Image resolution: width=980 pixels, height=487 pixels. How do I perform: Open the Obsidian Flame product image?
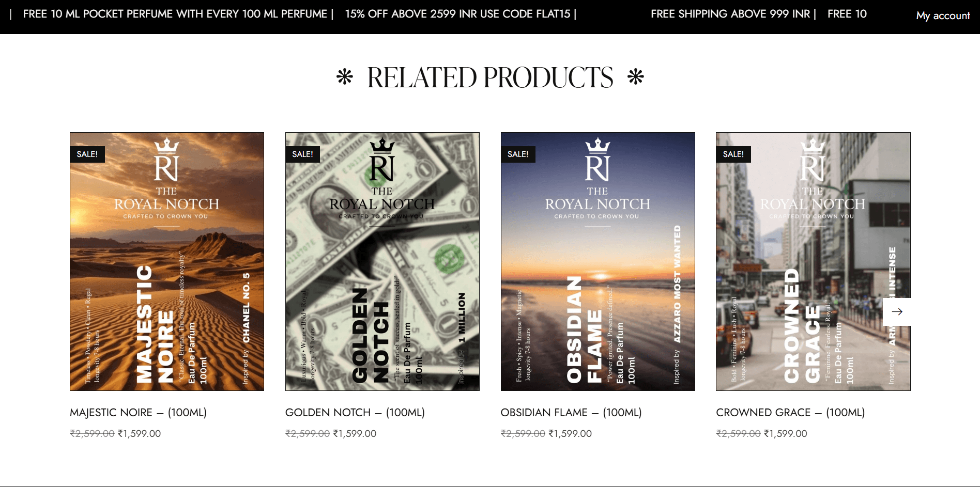[x=598, y=261]
